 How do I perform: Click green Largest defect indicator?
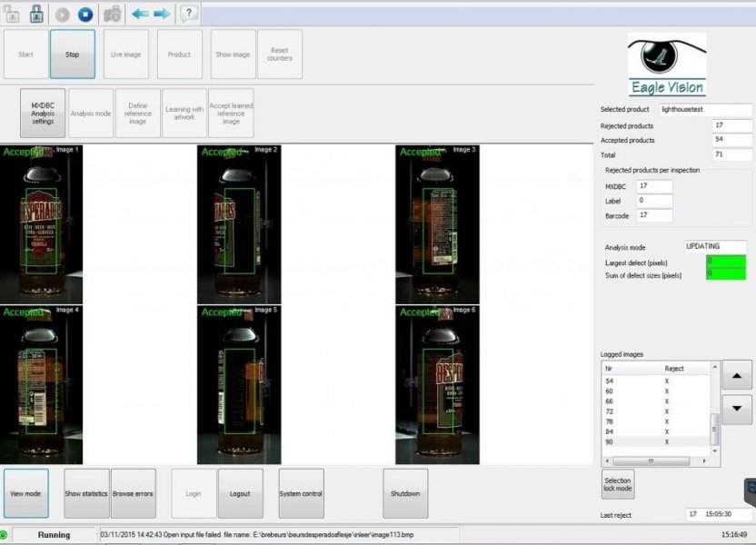(726, 262)
